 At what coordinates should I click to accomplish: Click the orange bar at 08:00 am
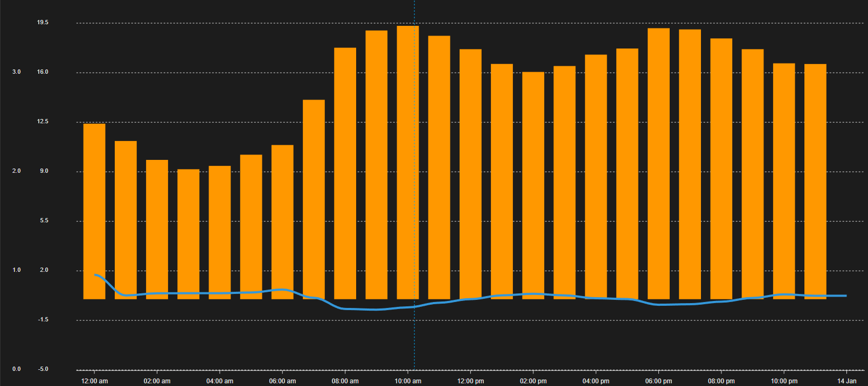click(x=345, y=172)
